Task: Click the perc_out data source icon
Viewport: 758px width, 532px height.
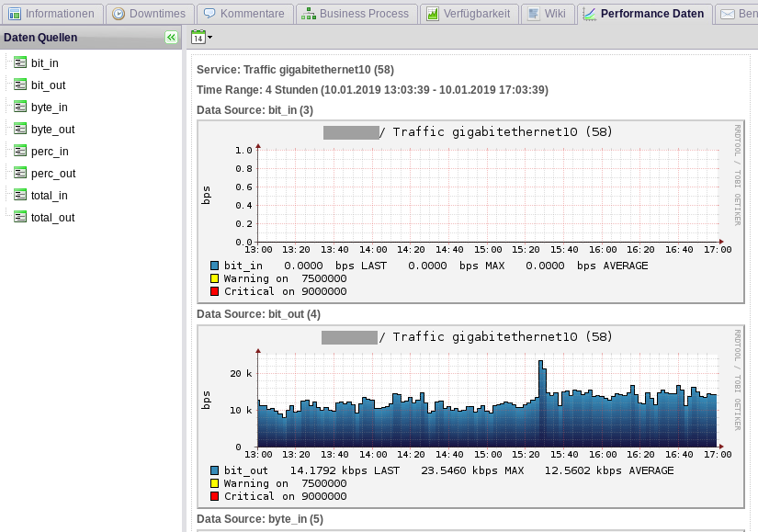Action: click(20, 173)
